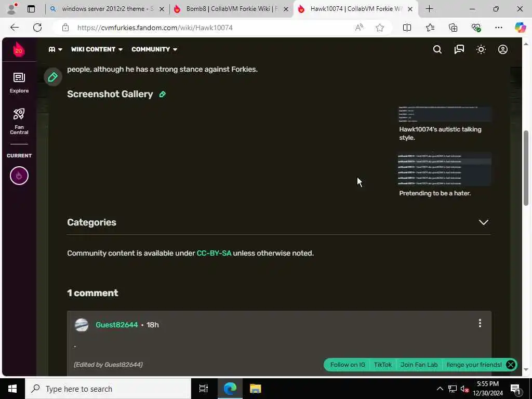Image resolution: width=532 pixels, height=399 pixels.
Task: Open Collections icon
Action: pos(453,28)
